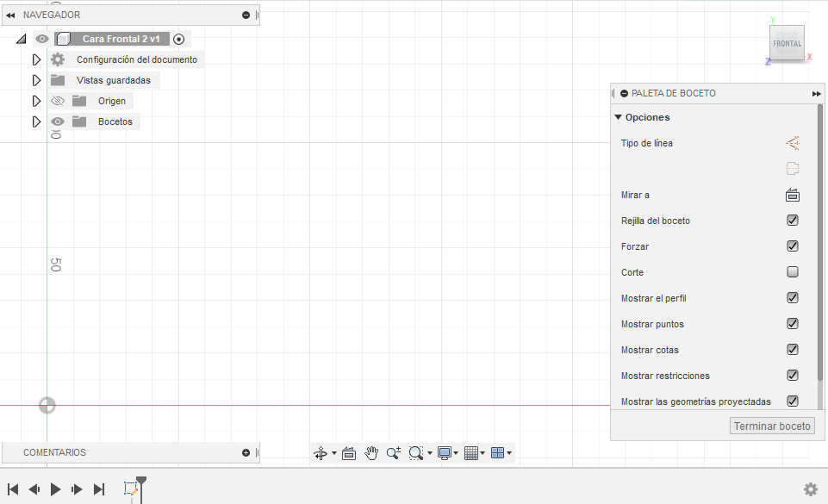828x504 pixels.
Task: Open the Display settings monitor icon
Action: (x=444, y=453)
